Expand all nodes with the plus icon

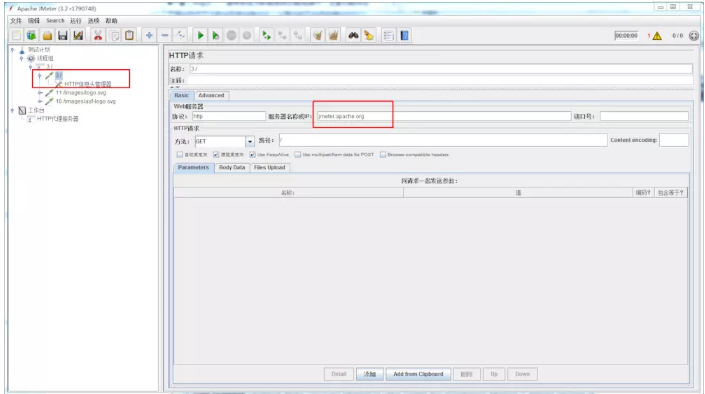pyautogui.click(x=149, y=36)
